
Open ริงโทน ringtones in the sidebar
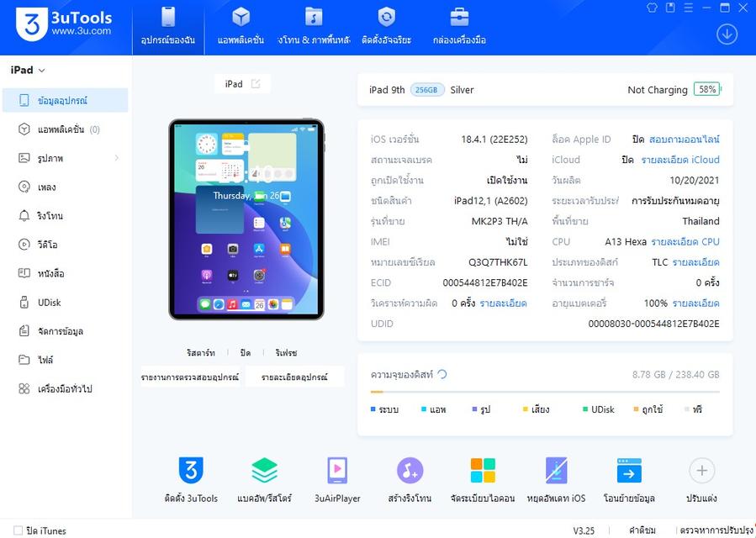pyautogui.click(x=65, y=216)
